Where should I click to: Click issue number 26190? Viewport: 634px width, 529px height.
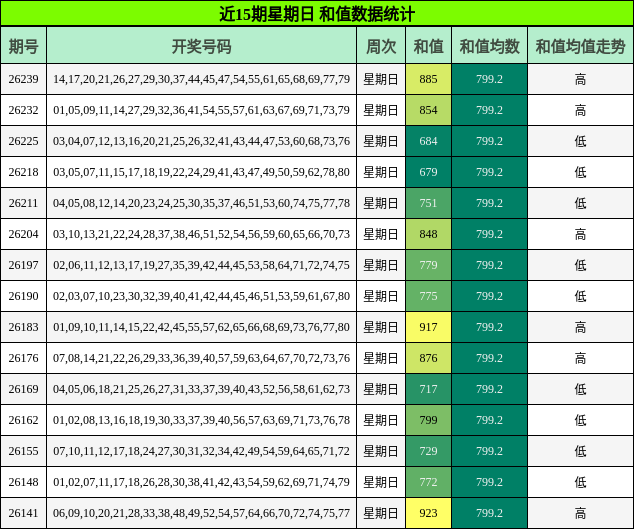tap(23, 296)
